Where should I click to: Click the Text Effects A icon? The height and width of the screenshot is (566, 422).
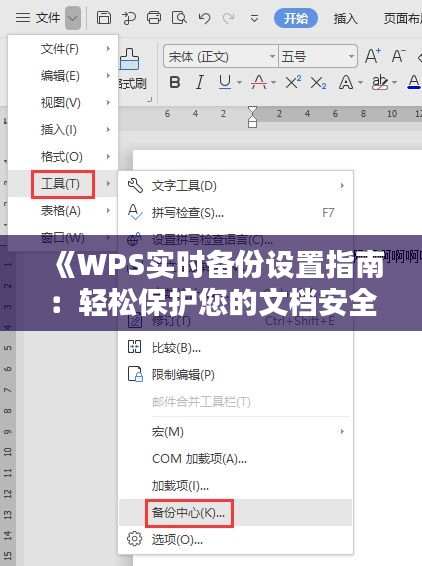click(x=345, y=82)
